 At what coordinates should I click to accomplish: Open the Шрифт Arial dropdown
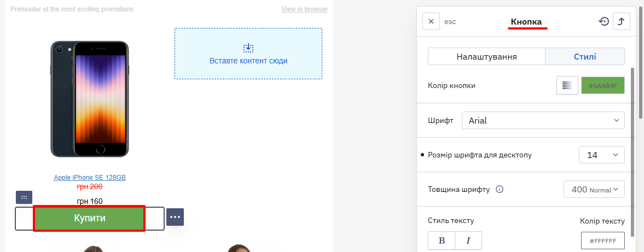543,120
